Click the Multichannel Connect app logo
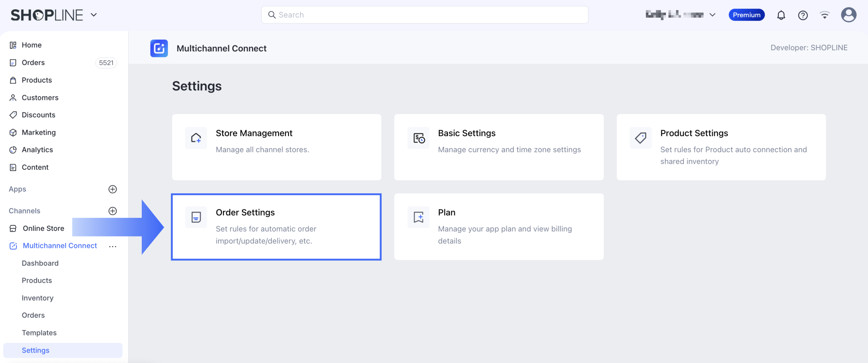The width and height of the screenshot is (868, 363). (159, 48)
